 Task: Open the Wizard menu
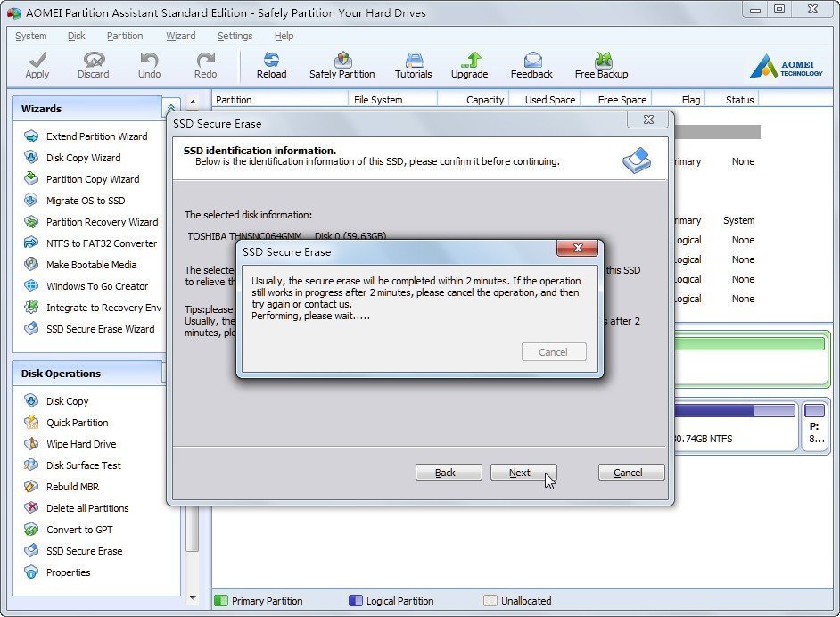click(180, 36)
